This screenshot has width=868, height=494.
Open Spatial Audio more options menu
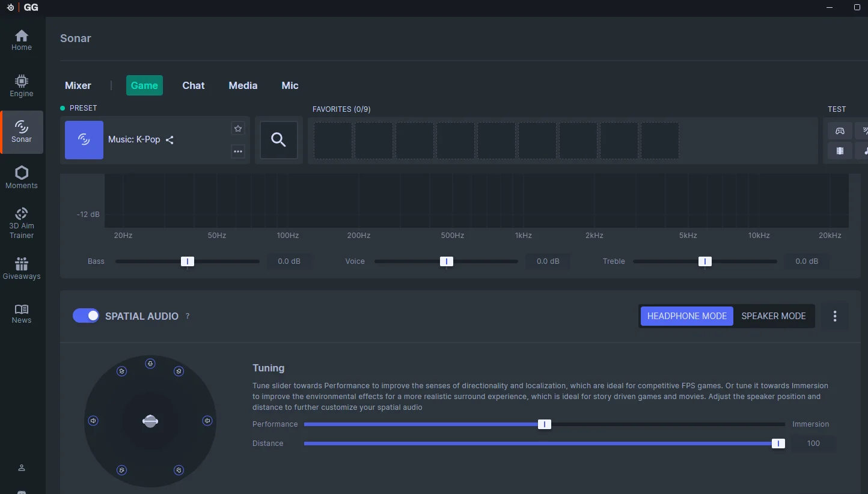835,316
